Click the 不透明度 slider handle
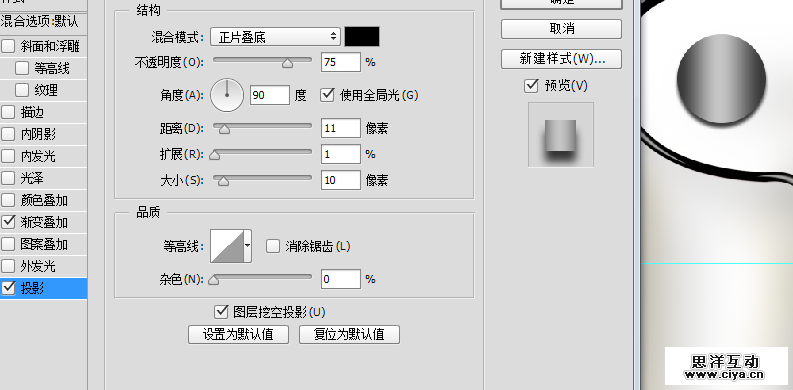This screenshot has width=793, height=390. 287,63
